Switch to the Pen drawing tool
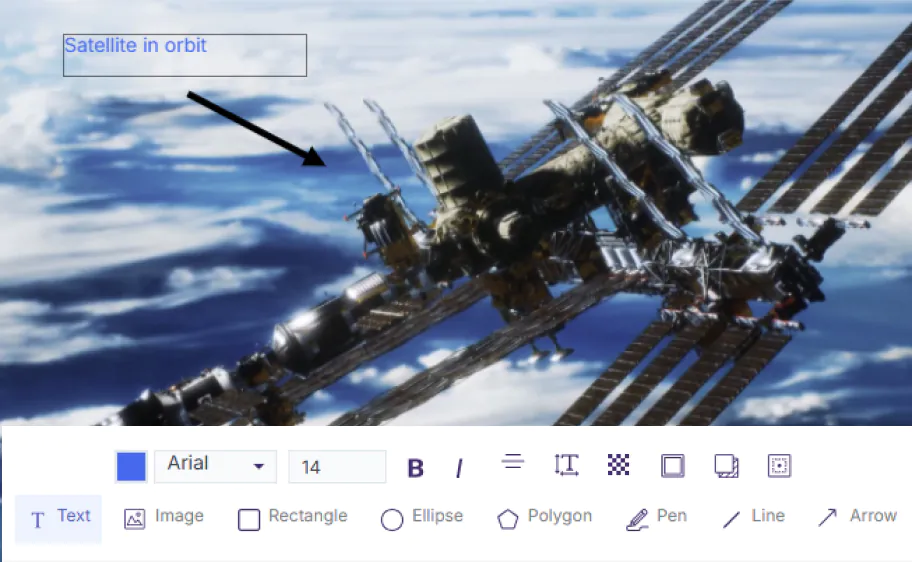Viewport: 912px width, 562px height. [x=656, y=518]
